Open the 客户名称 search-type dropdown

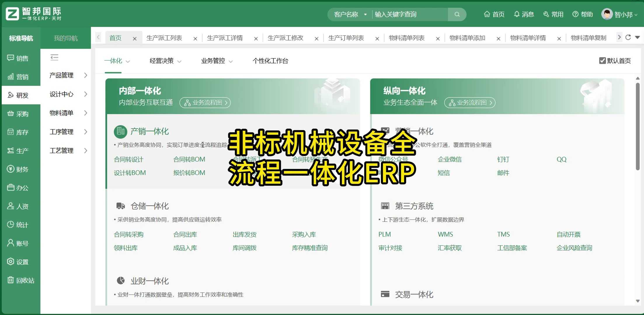pos(350,14)
